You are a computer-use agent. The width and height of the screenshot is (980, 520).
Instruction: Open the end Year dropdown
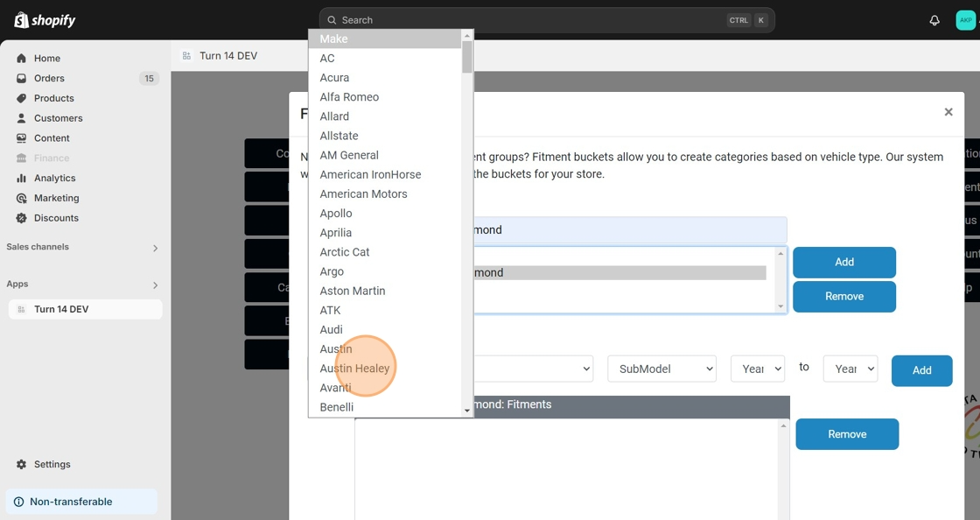[850, 369]
